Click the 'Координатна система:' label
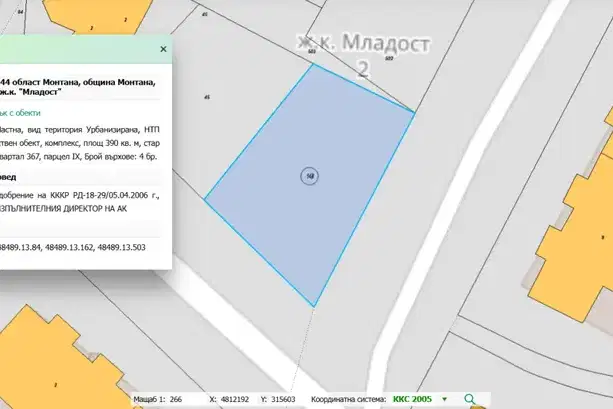 [x=348, y=399]
